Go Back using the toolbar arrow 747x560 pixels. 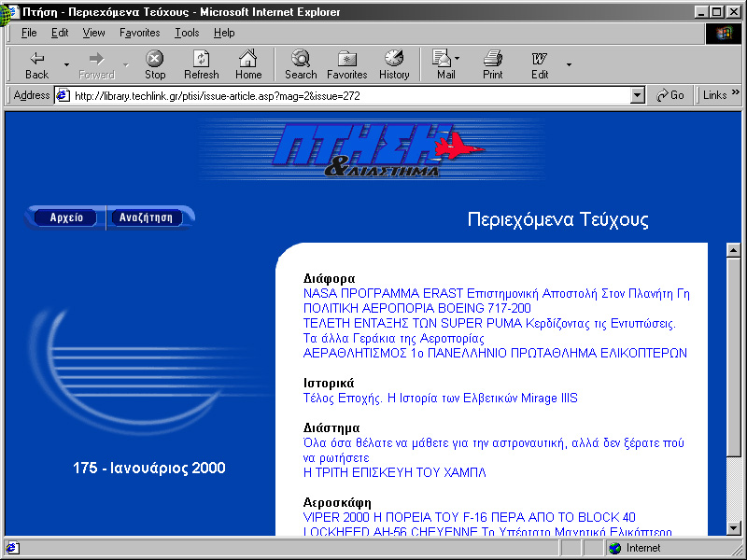point(36,65)
